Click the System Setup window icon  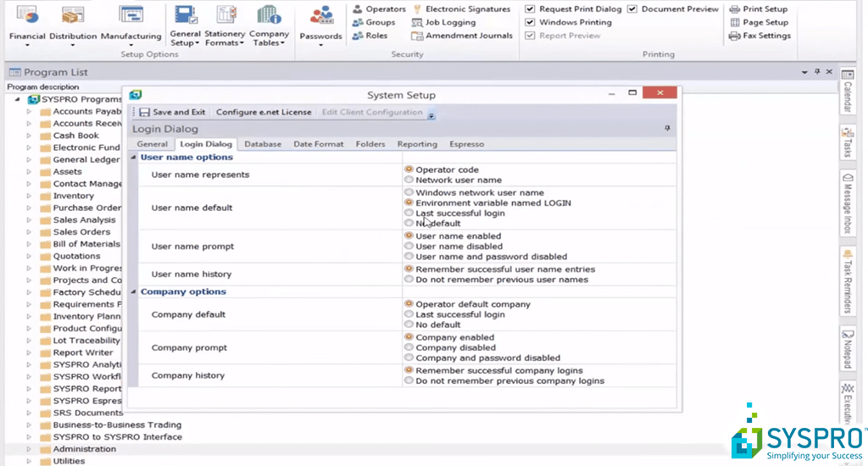click(136, 95)
